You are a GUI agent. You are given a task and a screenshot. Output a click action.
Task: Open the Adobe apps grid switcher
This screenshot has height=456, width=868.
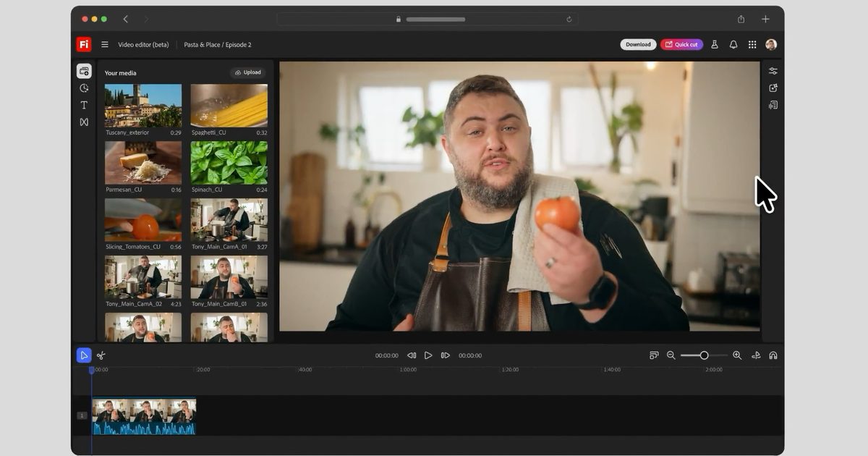tap(752, 44)
